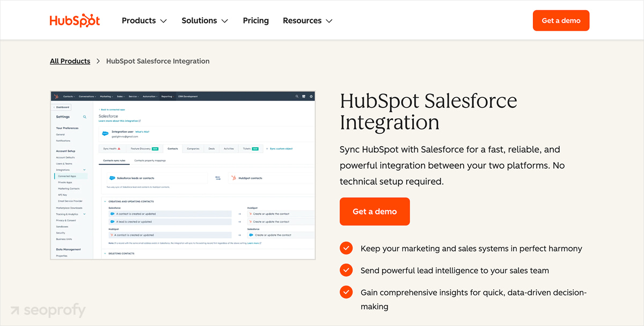Click checkmark icon next to 'lead intelligence'

tap(346, 270)
